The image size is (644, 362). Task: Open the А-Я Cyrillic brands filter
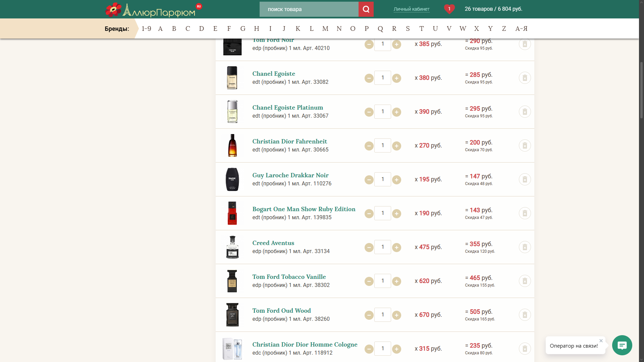pos(521,28)
